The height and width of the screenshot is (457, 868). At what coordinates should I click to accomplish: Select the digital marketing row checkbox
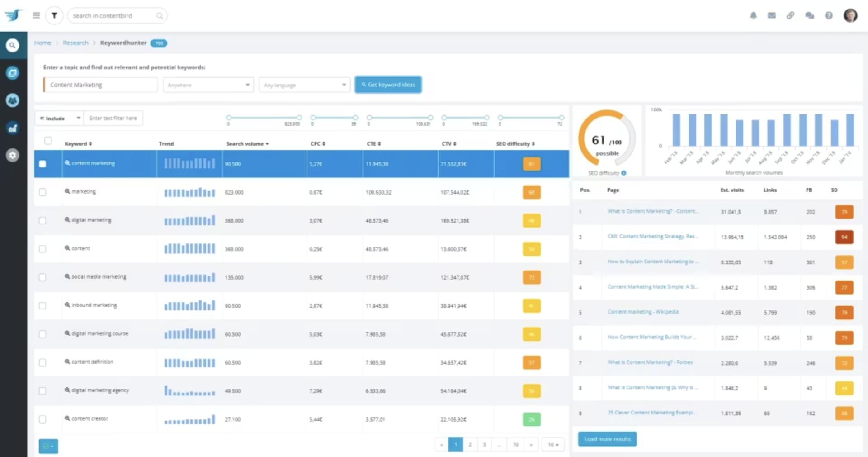coord(42,221)
